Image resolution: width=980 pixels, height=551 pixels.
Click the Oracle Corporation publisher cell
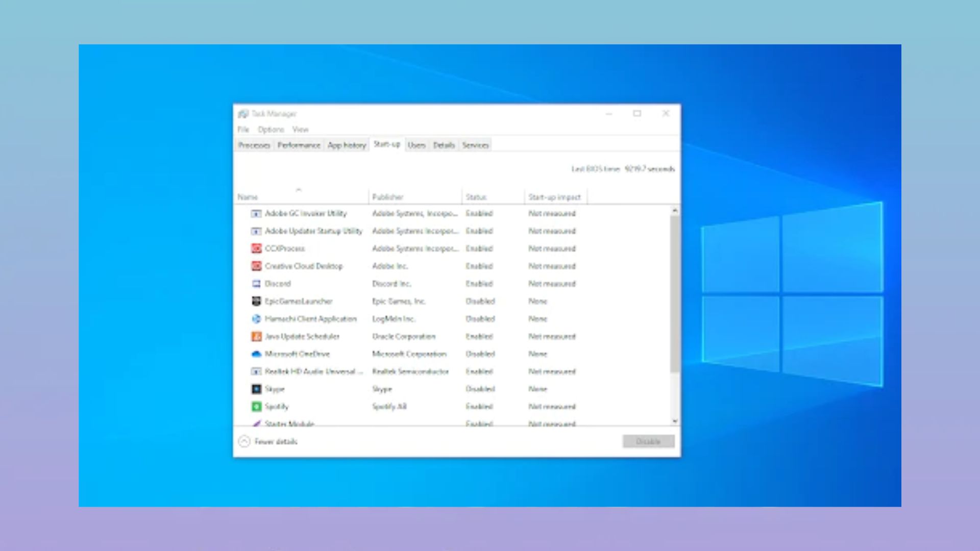pos(404,336)
